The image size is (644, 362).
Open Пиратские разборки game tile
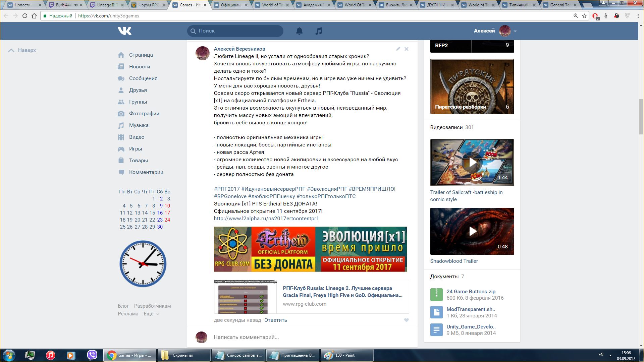tap(472, 86)
